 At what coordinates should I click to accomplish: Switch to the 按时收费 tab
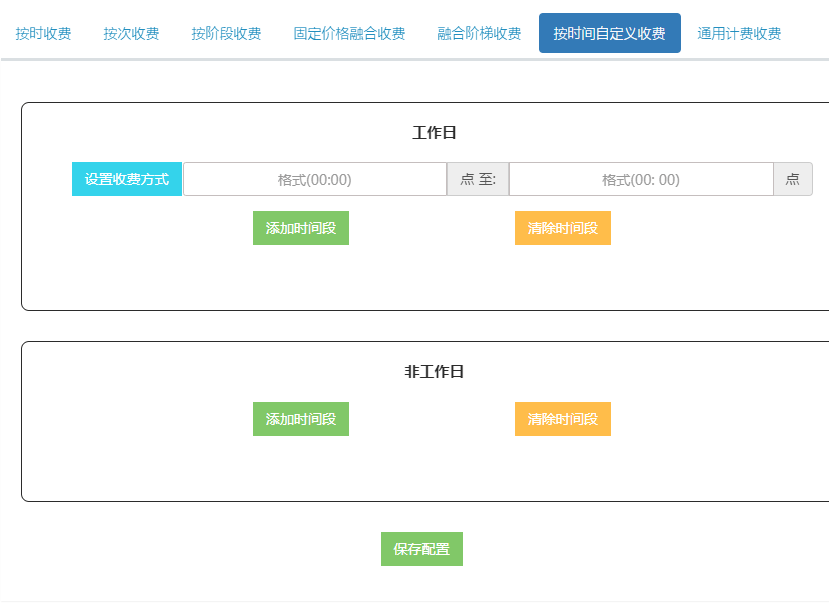pos(43,34)
